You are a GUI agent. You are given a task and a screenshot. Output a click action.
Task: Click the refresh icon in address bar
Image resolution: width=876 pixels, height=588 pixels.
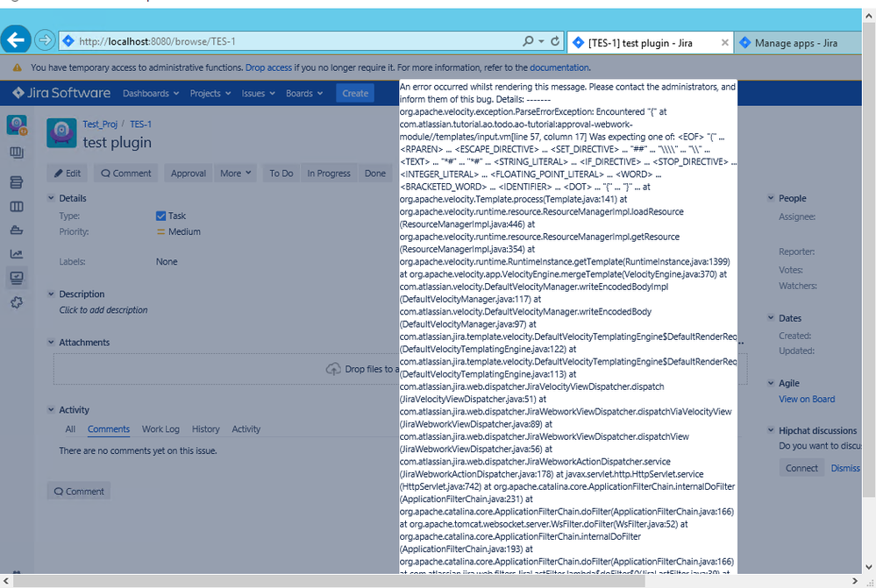[555, 41]
